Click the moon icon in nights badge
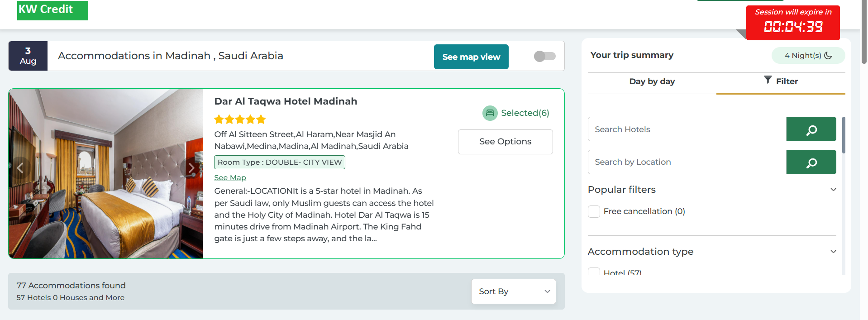Image resolution: width=868 pixels, height=320 pixels. point(828,55)
